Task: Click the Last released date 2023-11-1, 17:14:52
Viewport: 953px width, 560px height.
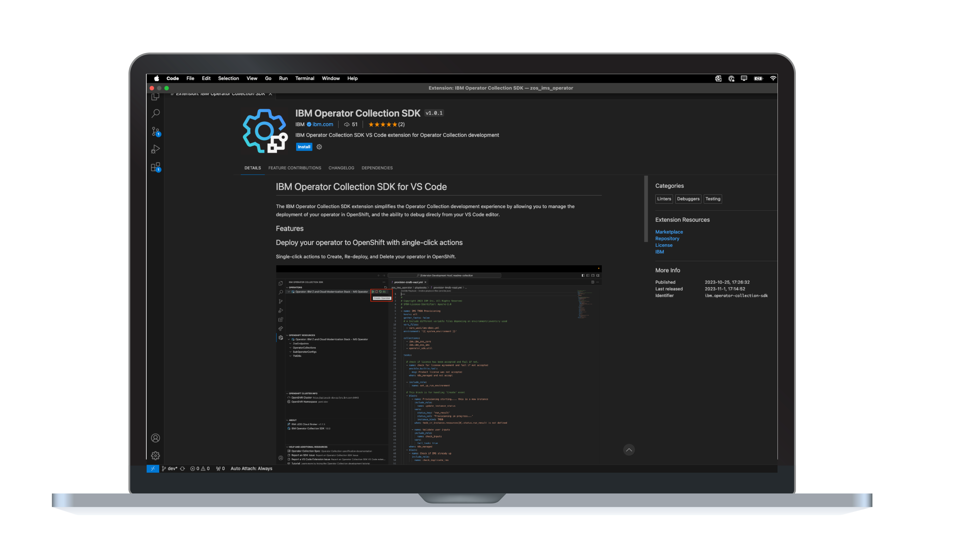Action: (x=725, y=289)
